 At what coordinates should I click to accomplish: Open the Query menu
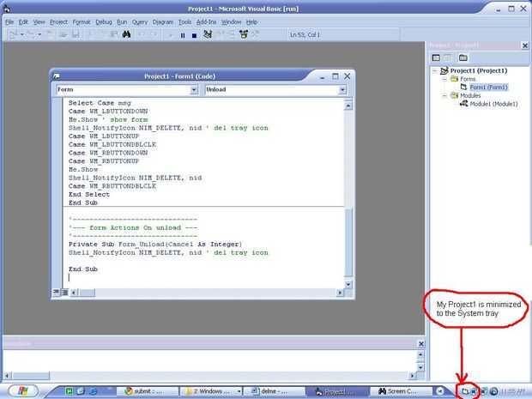click(x=140, y=22)
